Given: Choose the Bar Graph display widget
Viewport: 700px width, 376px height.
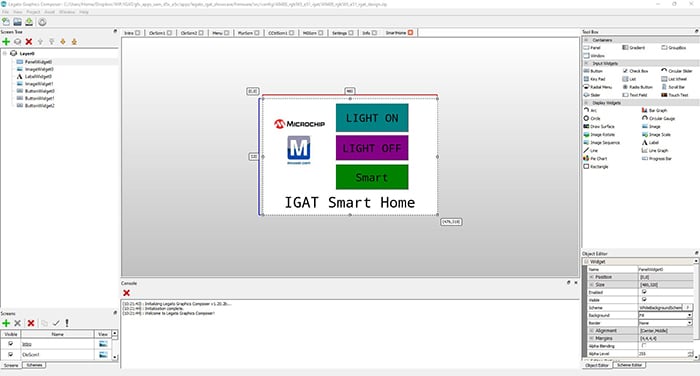Looking at the screenshot, I should [x=654, y=110].
